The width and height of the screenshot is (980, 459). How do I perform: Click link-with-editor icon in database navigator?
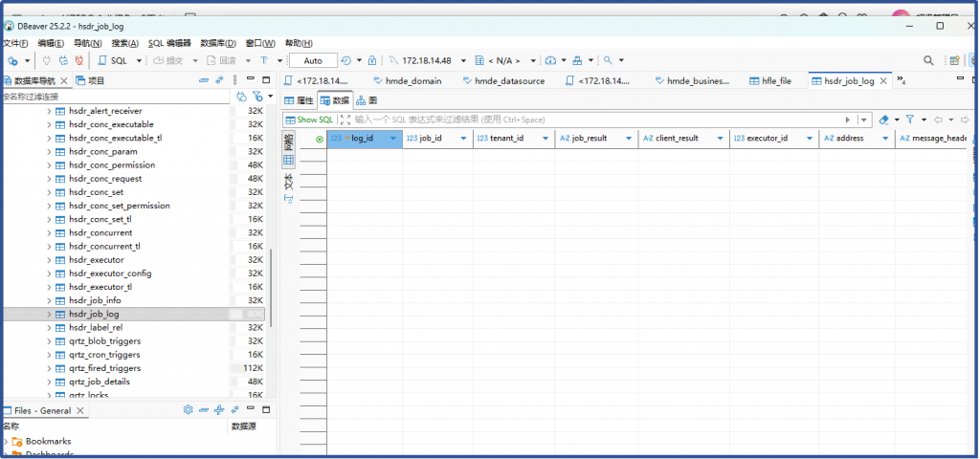tap(219, 80)
